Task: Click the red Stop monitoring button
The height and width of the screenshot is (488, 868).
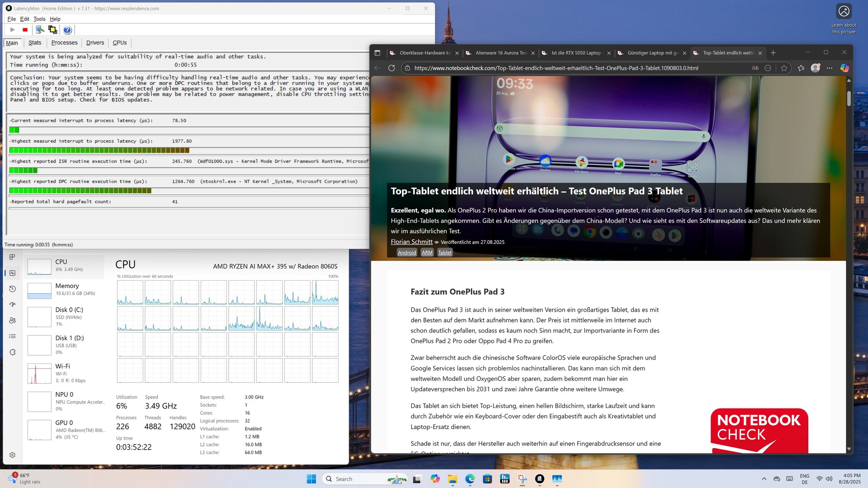Action: click(x=25, y=30)
